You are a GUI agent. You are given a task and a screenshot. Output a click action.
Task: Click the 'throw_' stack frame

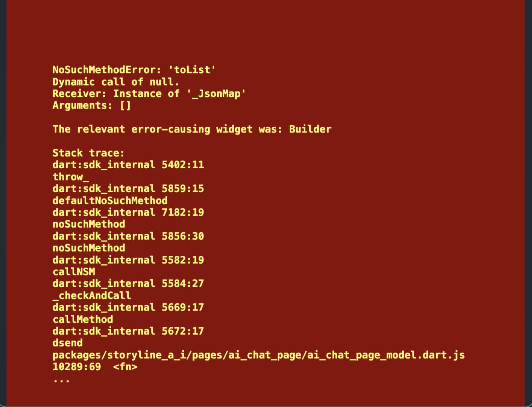pos(71,177)
